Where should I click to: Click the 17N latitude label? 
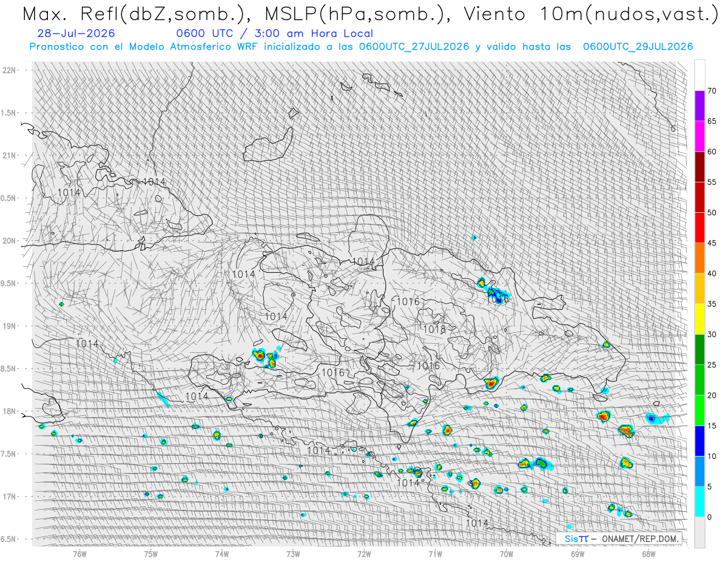coord(9,497)
